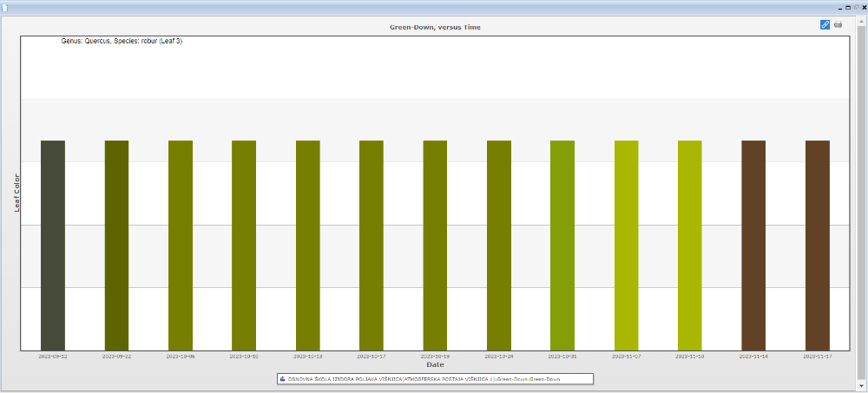The image size is (868, 393).
Task: Click the document icon in the title bar
Action: coord(6,6)
